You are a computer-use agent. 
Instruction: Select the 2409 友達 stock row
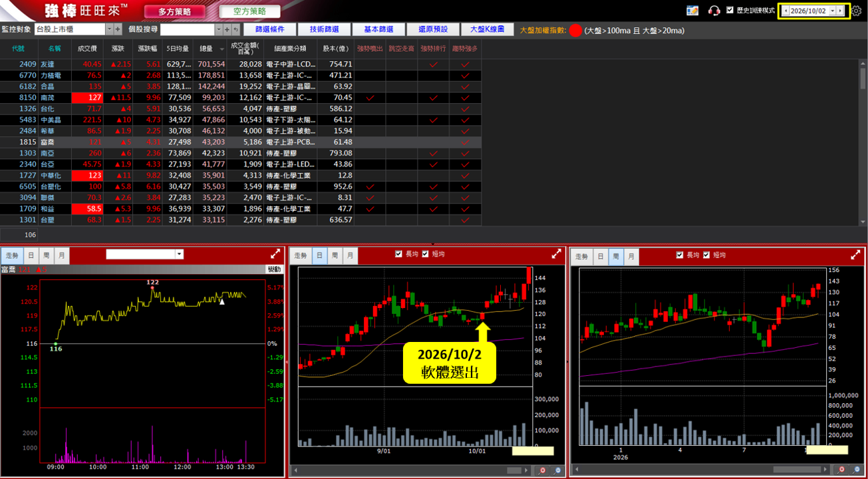[241, 64]
